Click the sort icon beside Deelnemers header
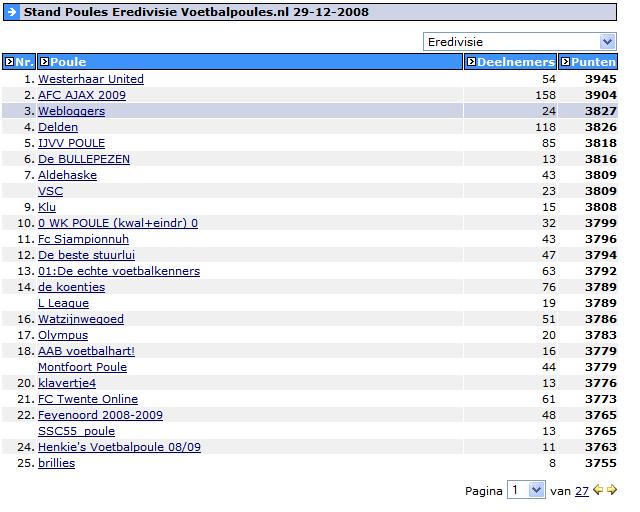Image resolution: width=640 pixels, height=512 pixels. point(471,62)
